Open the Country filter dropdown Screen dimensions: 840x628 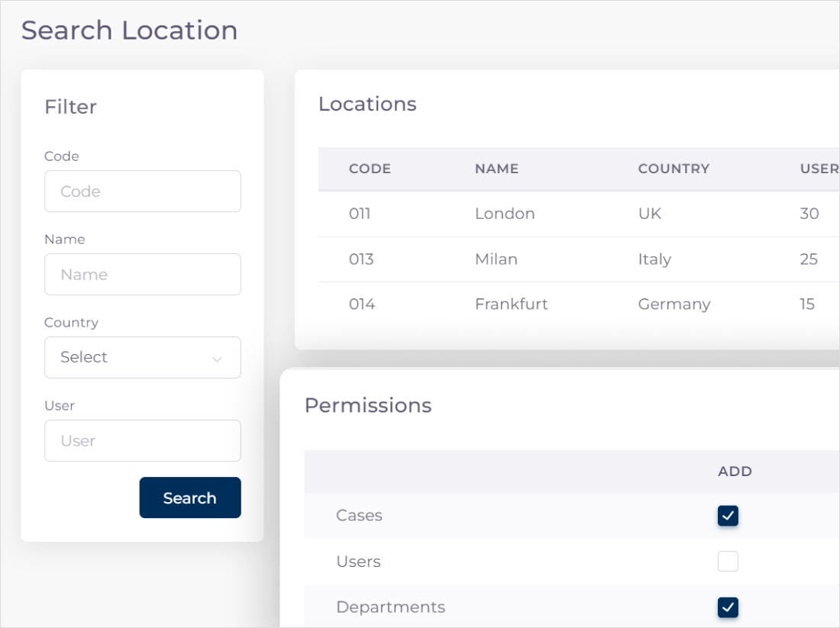(x=142, y=357)
